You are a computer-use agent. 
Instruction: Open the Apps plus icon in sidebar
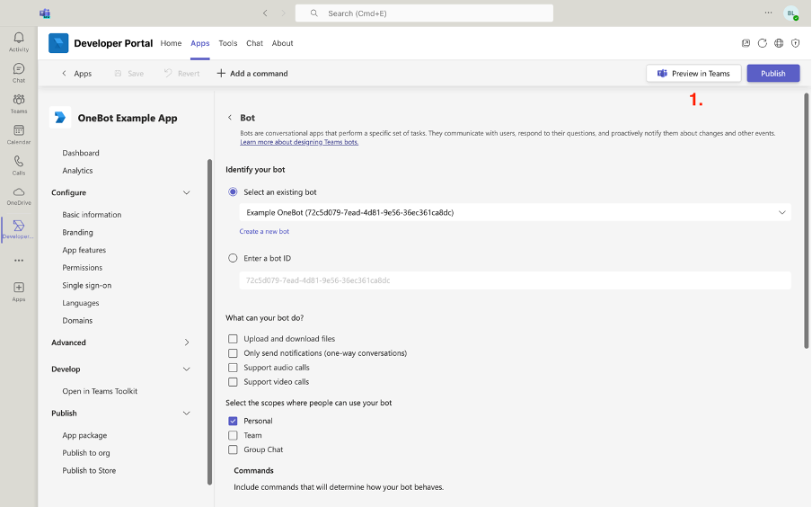click(19, 287)
